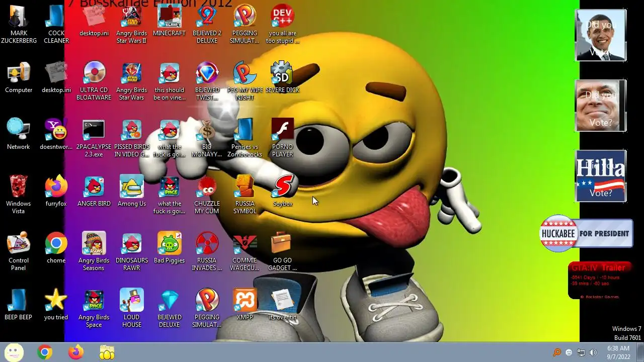644x362 pixels.
Task: Click the Huckabee For President gadget
Action: click(x=586, y=233)
